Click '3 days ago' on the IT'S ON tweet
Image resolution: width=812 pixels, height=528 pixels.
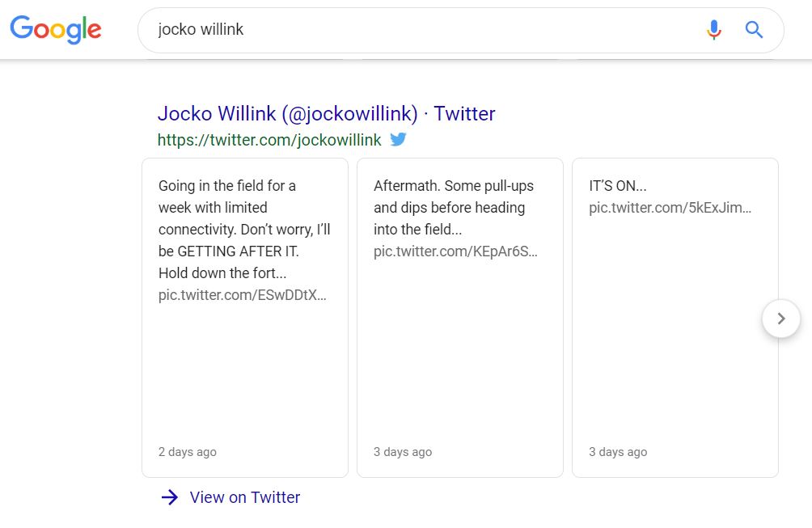tap(618, 452)
